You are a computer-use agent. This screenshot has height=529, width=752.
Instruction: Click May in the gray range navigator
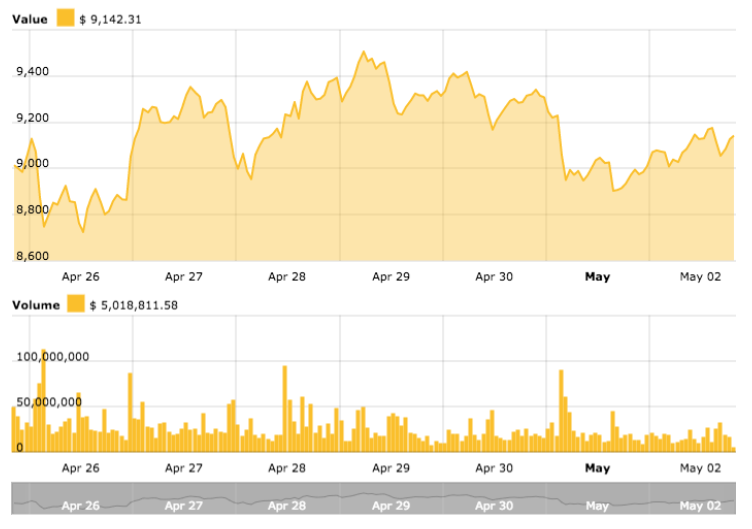pyautogui.click(x=598, y=505)
